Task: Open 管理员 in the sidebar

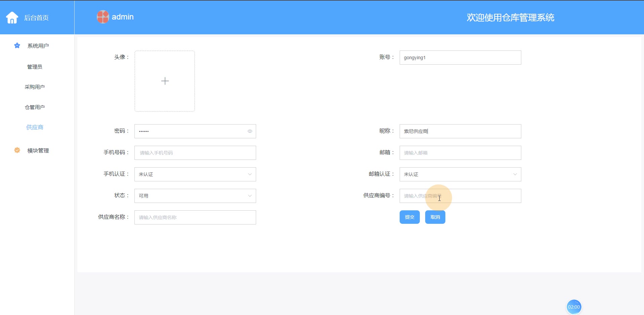Action: pos(35,67)
